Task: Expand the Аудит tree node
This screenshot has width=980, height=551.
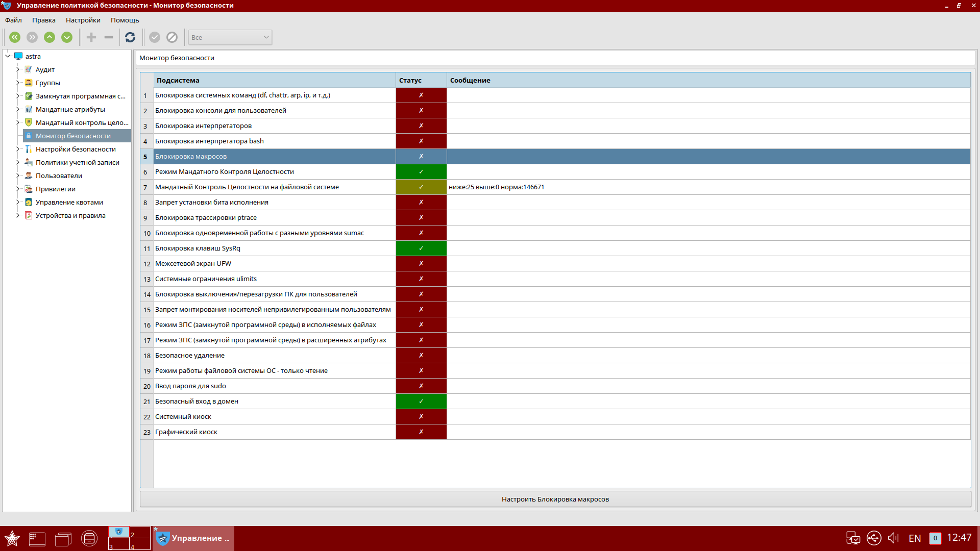Action: (x=18, y=69)
